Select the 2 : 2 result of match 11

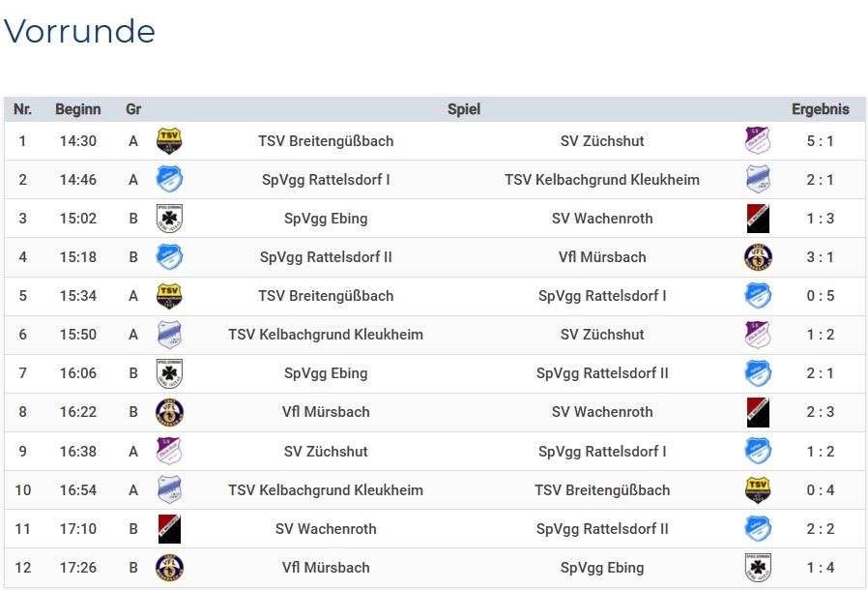tap(820, 529)
